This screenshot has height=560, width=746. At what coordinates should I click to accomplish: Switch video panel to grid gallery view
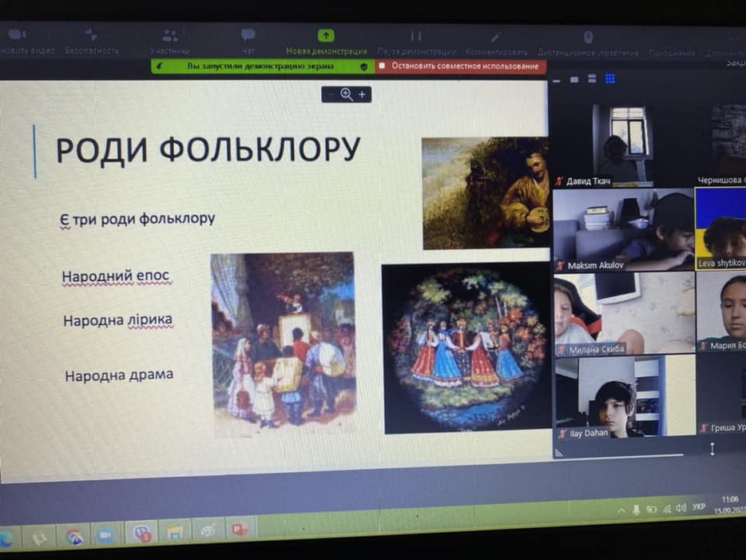610,78
